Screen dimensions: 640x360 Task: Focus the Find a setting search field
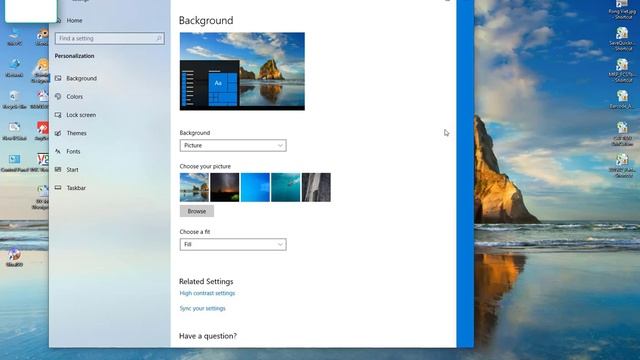(x=109, y=38)
